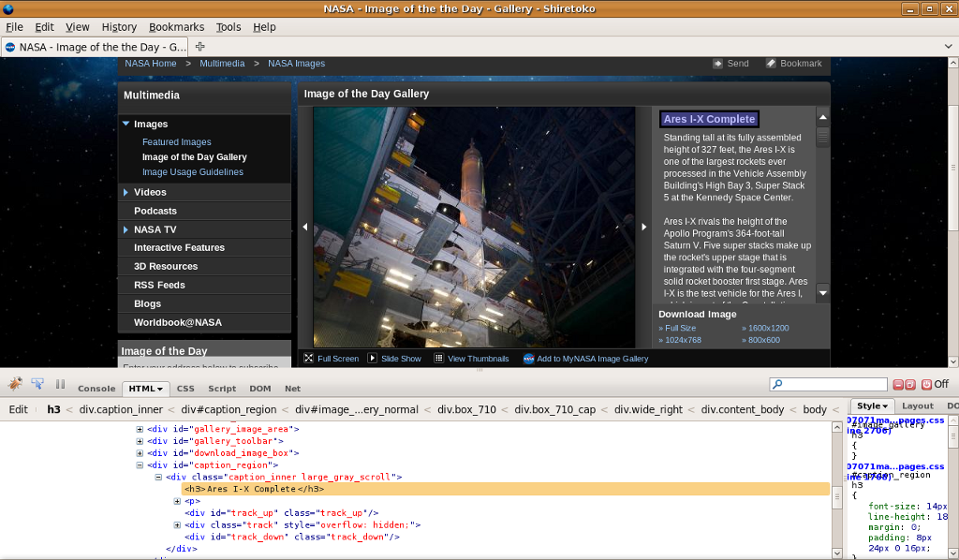Expand the NASA TV menu section

click(x=126, y=229)
